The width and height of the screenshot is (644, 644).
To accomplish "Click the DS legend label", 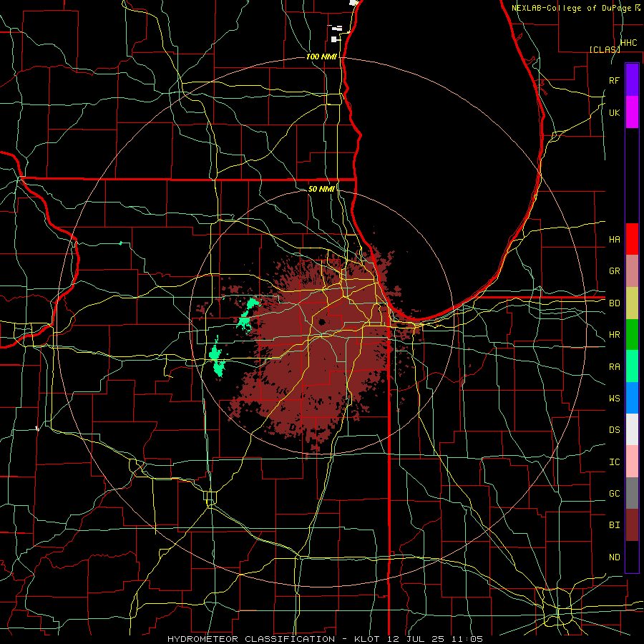I will (614, 430).
